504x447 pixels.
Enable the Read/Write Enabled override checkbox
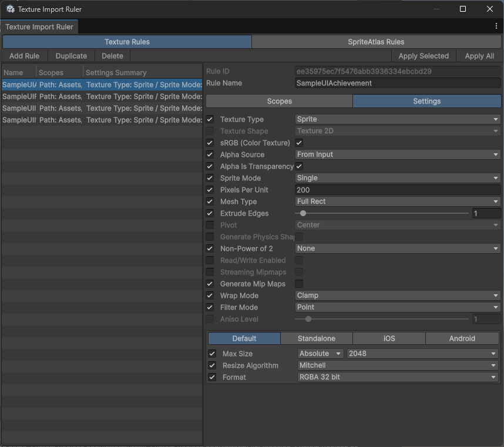pos(210,260)
